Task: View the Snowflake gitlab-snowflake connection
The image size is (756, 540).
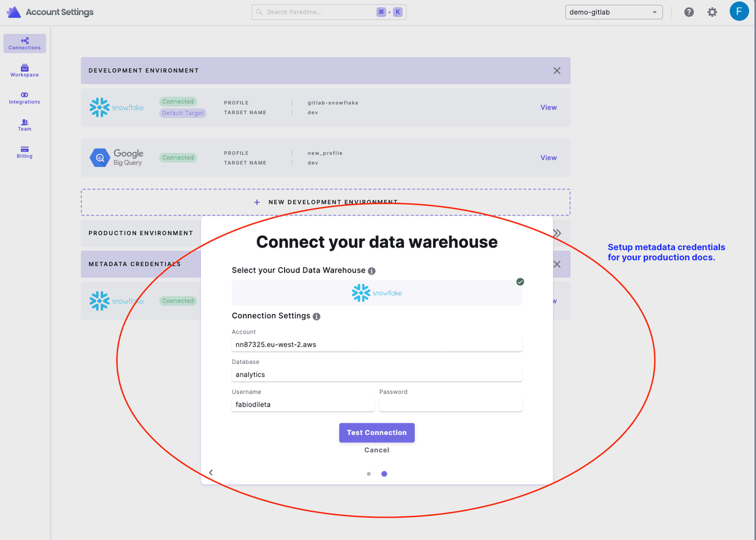Action: (548, 107)
